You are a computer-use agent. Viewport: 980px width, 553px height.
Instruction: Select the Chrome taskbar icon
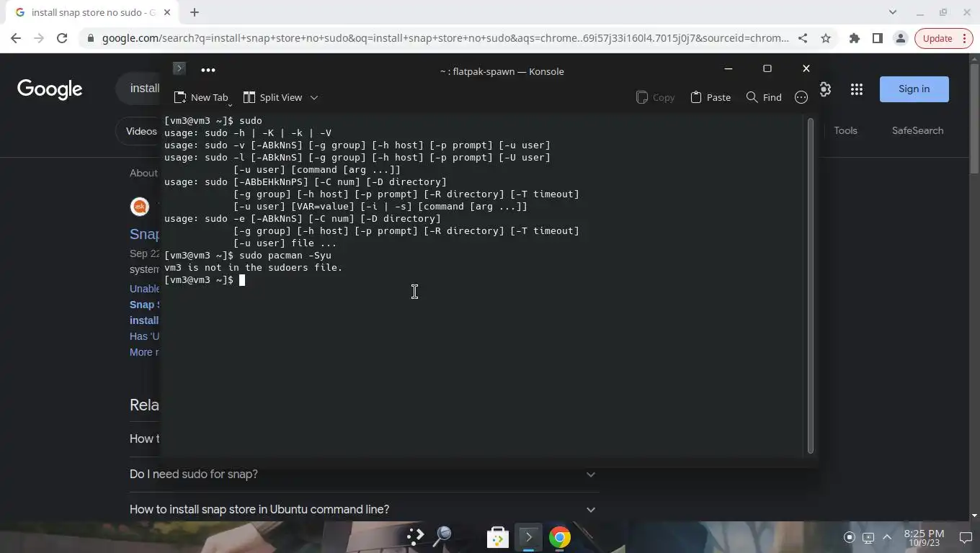pos(560,537)
